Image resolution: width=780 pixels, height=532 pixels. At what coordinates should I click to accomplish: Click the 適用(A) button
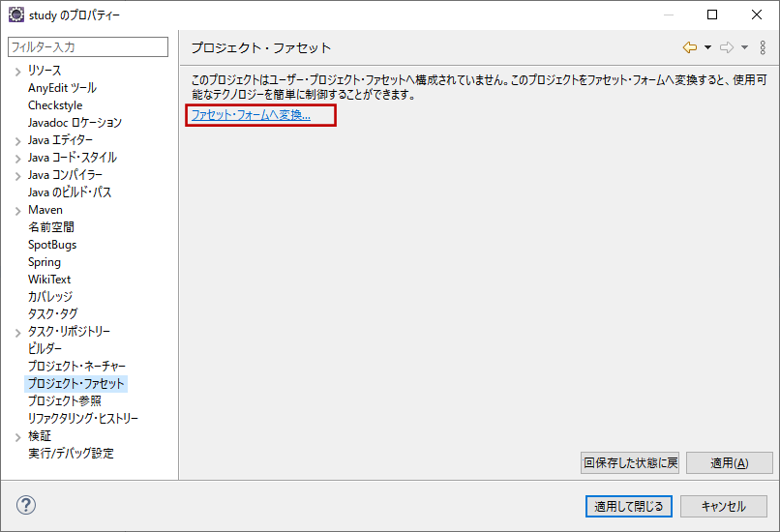point(730,463)
